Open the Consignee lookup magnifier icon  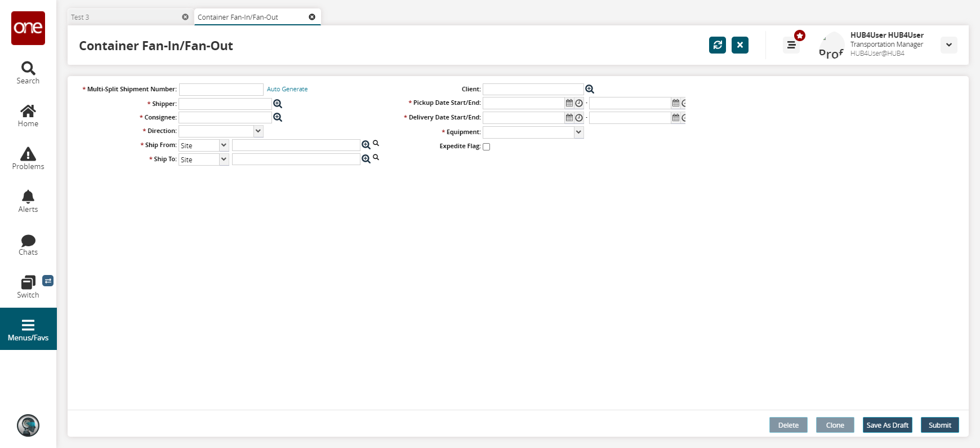coord(278,117)
